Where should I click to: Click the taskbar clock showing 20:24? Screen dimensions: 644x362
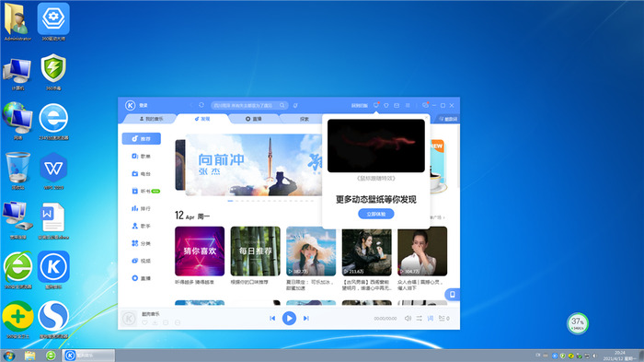click(x=620, y=356)
